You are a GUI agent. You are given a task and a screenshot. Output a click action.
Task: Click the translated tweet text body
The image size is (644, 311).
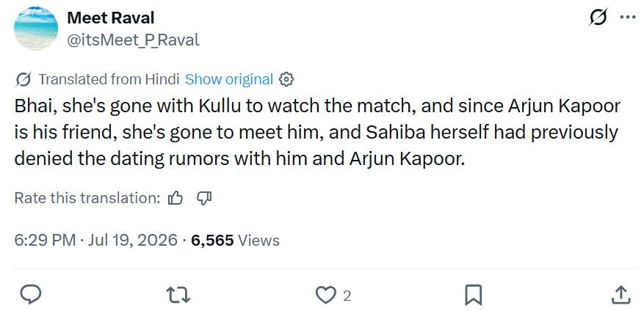coord(317,132)
